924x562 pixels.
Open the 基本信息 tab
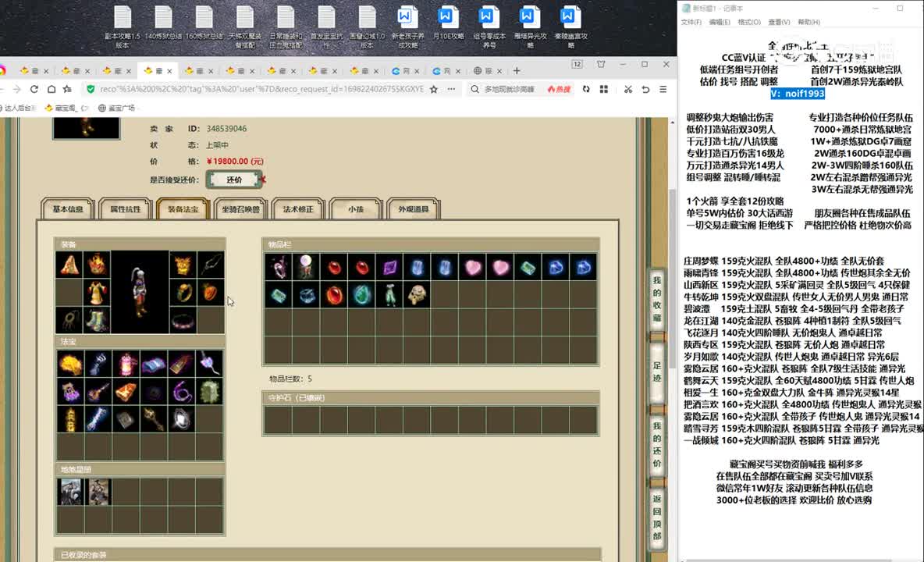coord(68,209)
